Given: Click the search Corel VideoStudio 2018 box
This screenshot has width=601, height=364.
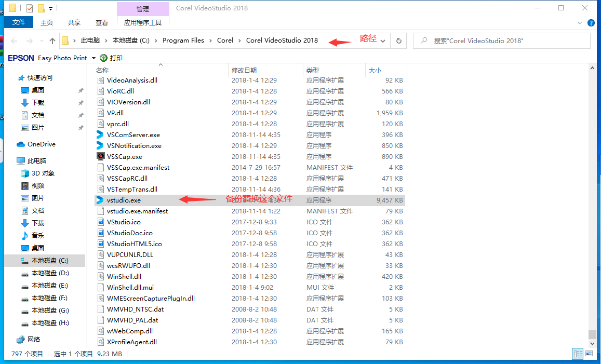Looking at the screenshot, I should click(502, 41).
